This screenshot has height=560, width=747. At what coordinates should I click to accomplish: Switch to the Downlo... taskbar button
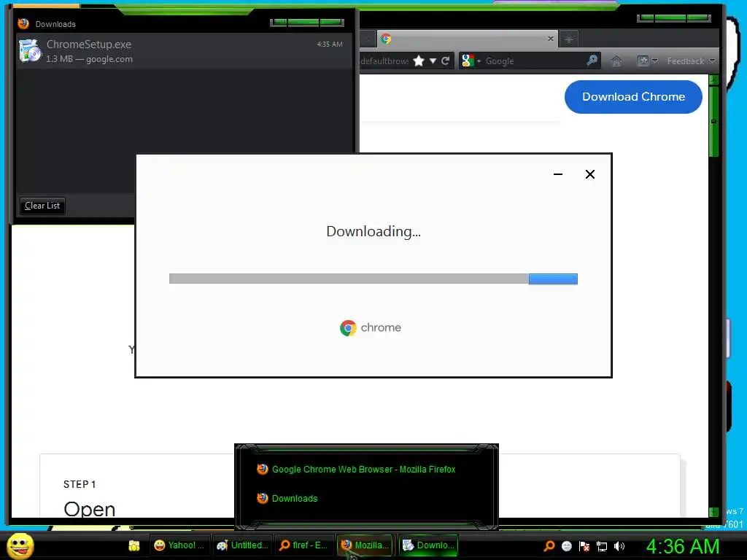pyautogui.click(x=427, y=545)
